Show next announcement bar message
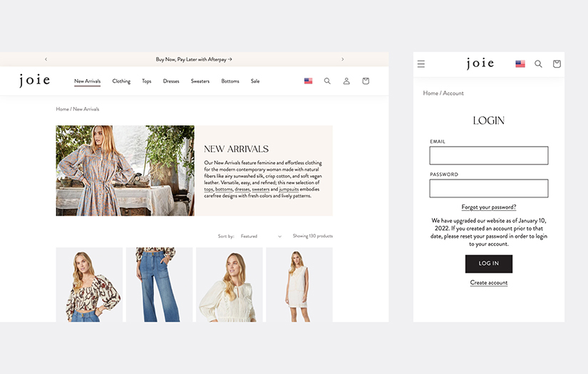Image resolution: width=588 pixels, height=374 pixels. [x=342, y=59]
